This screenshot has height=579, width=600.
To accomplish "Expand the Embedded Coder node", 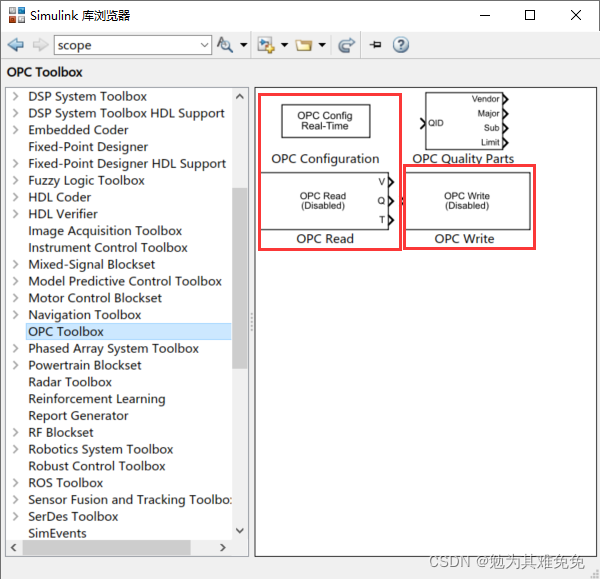I will tap(15, 130).
